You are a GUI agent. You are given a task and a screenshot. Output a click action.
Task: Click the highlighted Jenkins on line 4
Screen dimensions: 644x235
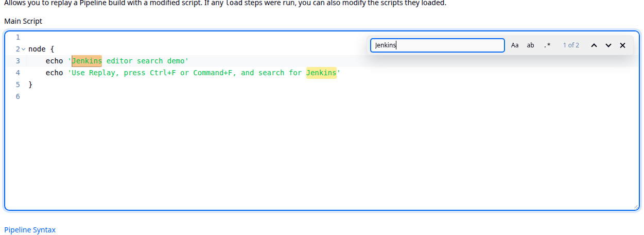tap(321, 73)
